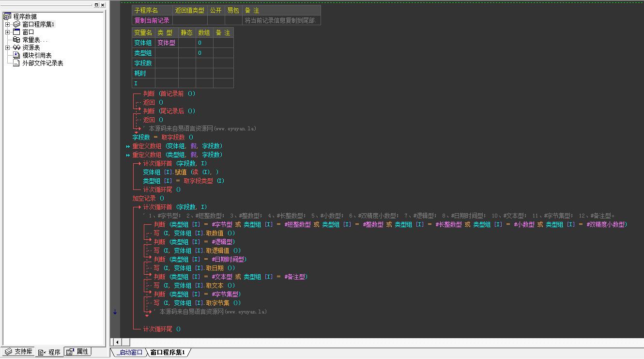Open the 属性 panel tab
644x359 pixels.
77,352
